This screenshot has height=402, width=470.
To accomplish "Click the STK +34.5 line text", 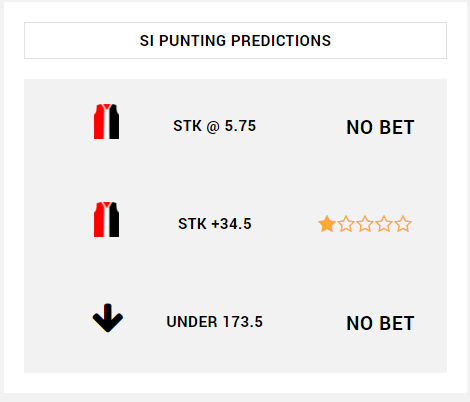I will pos(215,224).
